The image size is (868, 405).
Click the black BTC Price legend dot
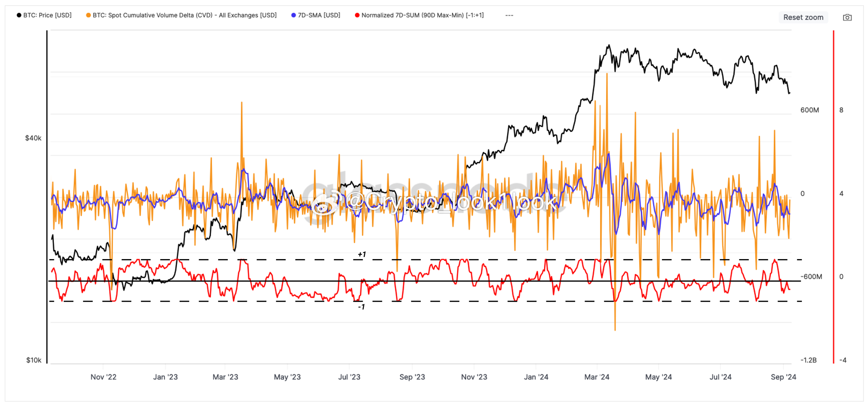19,15
